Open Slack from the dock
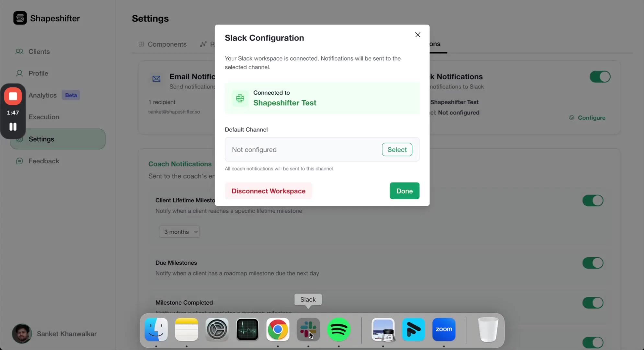The image size is (644, 350). pyautogui.click(x=308, y=330)
